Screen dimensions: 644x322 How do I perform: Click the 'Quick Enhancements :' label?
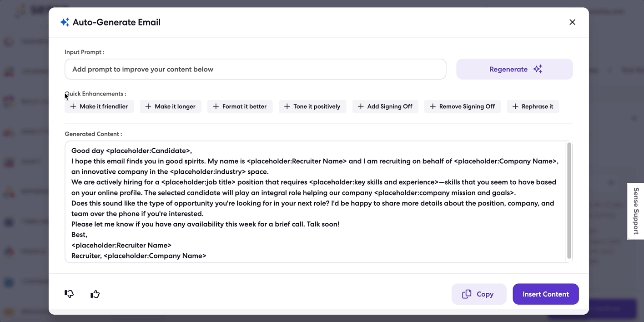click(x=96, y=94)
